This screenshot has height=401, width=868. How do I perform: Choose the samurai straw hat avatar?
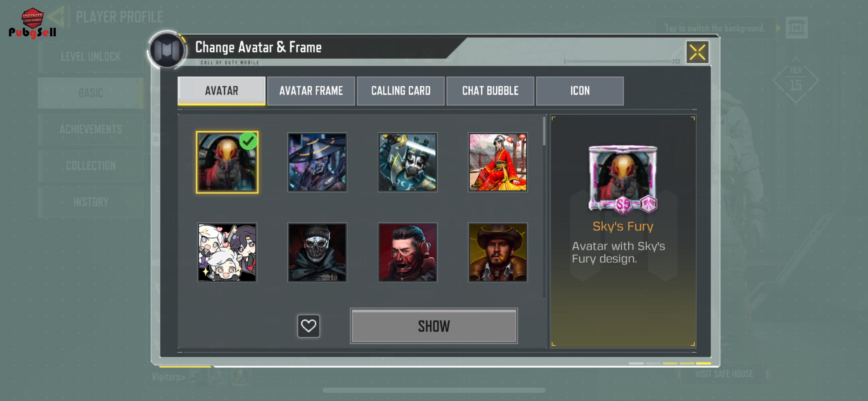tap(317, 162)
